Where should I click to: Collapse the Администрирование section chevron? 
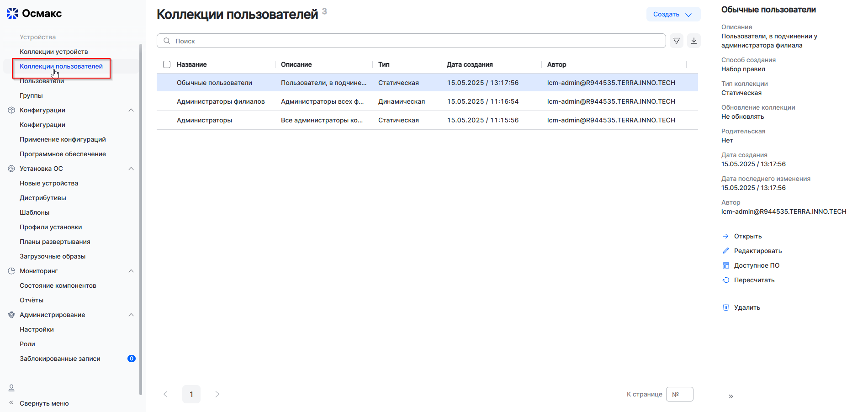pyautogui.click(x=132, y=314)
